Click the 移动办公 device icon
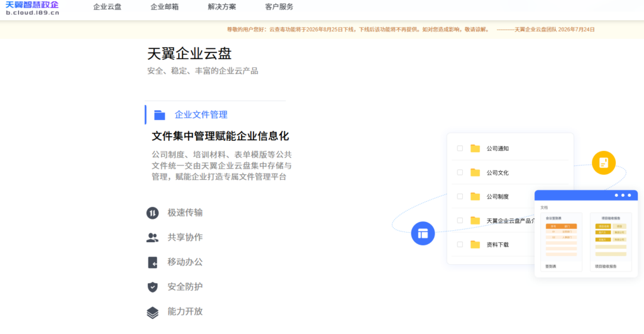Screen dimensions: 644x334 click(x=152, y=262)
